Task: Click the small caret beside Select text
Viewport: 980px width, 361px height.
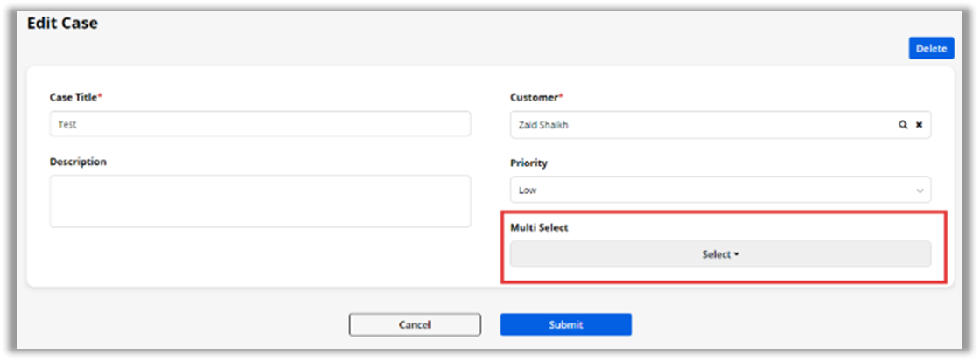Action: click(x=736, y=255)
